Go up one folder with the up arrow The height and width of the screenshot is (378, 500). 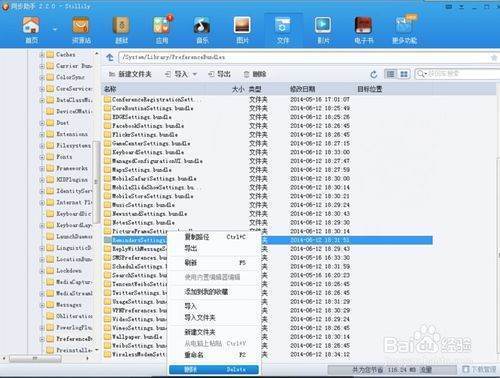point(110,57)
